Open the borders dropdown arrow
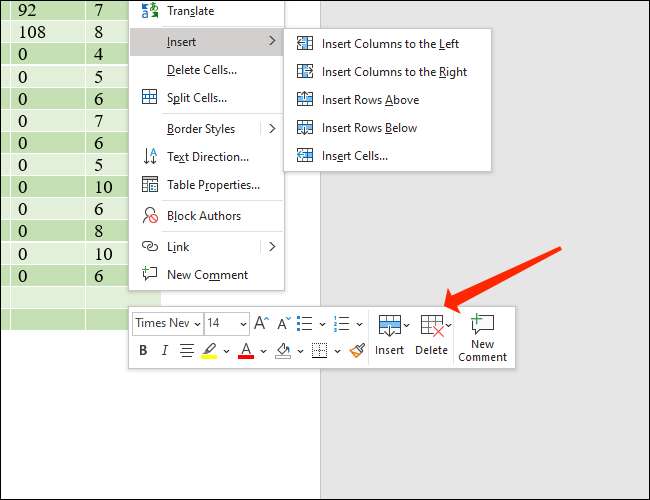Viewport: 650px width, 500px height. tap(338, 351)
